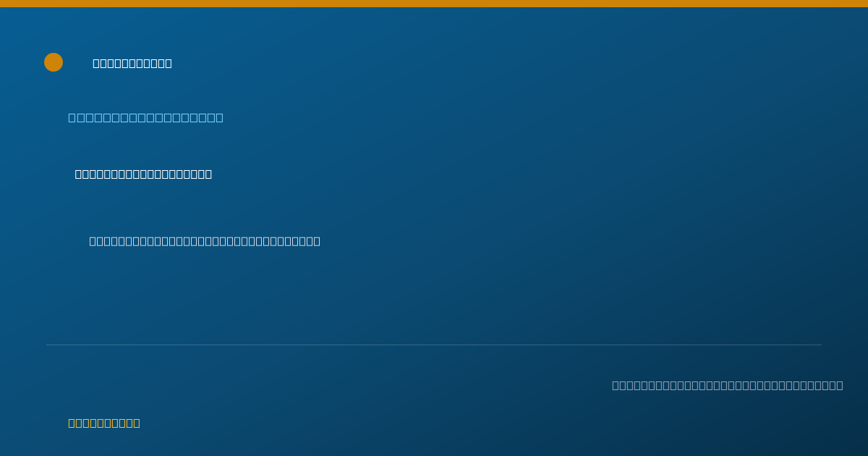Screen dimensions: 868x456
Task: Click the orange bar along the top edge
Action: (434, 4)
